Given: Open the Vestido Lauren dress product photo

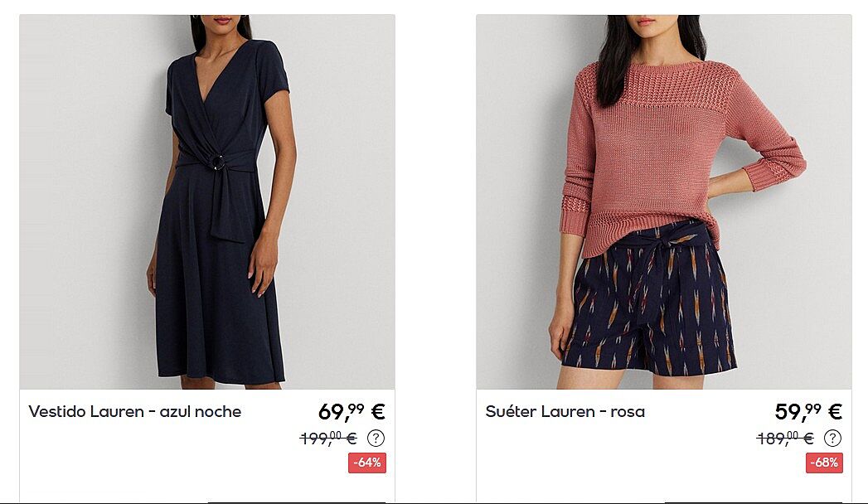Looking at the screenshot, I should point(207,202).
